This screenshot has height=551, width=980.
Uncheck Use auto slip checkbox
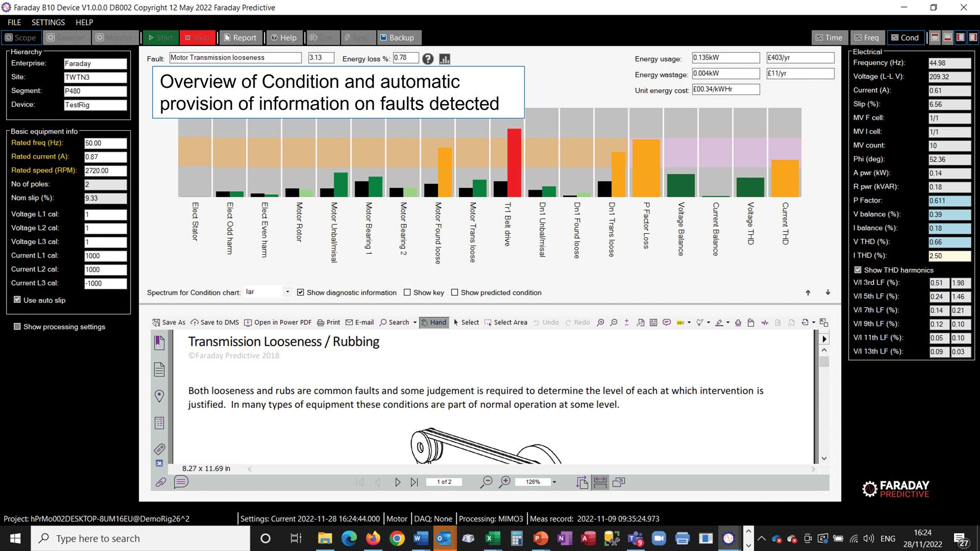17,299
